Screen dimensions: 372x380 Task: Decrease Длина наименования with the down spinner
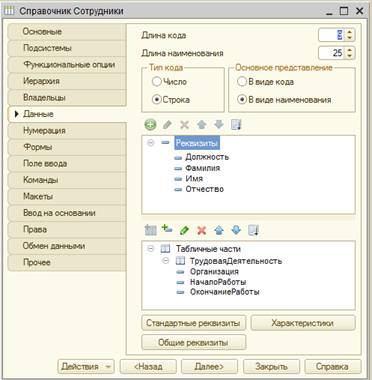(349, 56)
